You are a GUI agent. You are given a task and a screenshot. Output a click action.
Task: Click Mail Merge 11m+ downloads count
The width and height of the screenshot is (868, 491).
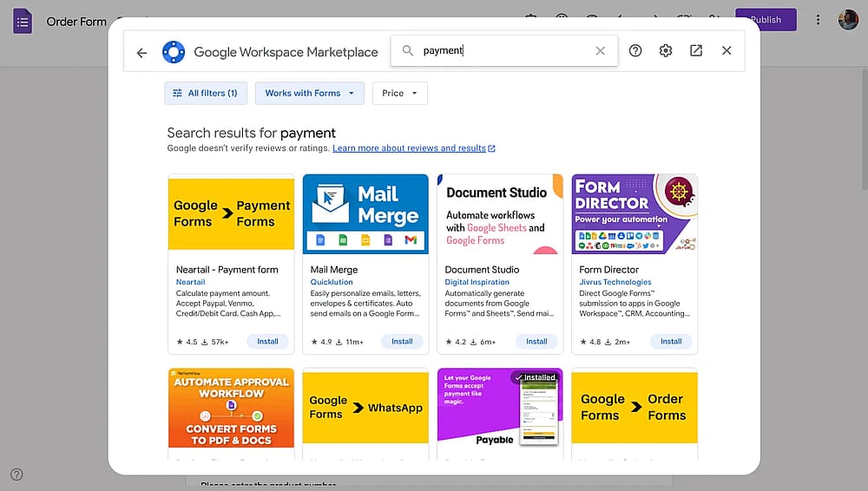tap(349, 342)
